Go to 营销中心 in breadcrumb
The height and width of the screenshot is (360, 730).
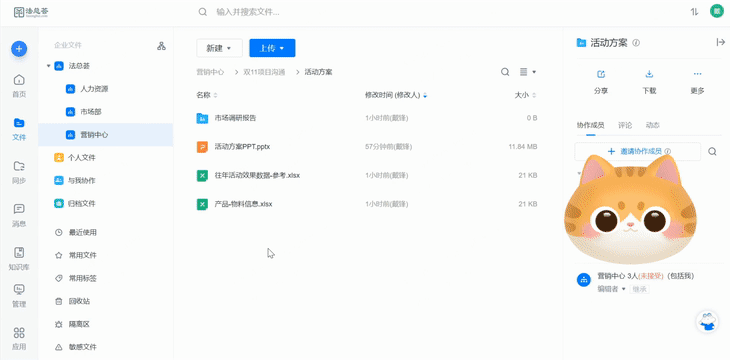pos(210,72)
